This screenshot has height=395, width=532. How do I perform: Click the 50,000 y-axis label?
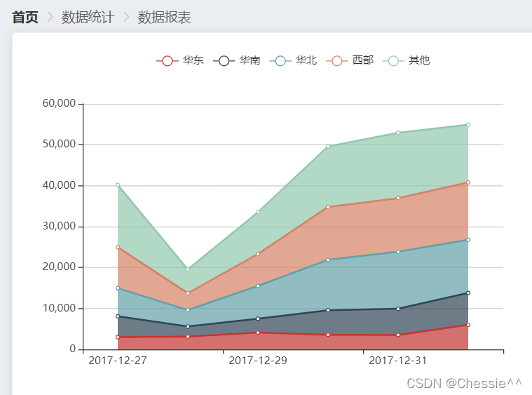(x=59, y=144)
